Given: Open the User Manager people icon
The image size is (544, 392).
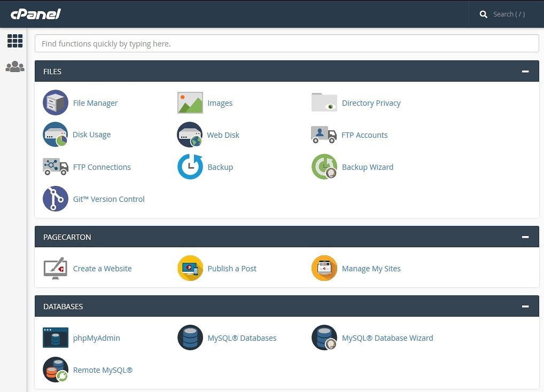Looking at the screenshot, I should coord(15,66).
